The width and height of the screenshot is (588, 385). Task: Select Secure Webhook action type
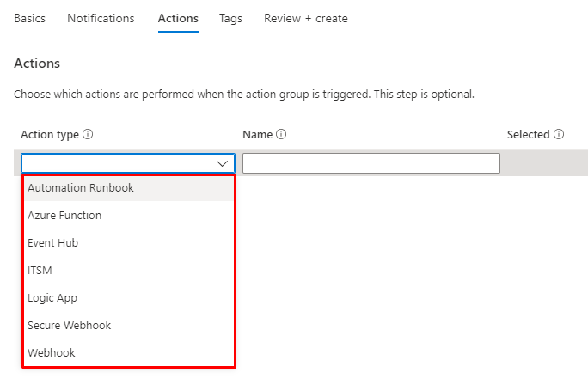click(69, 326)
